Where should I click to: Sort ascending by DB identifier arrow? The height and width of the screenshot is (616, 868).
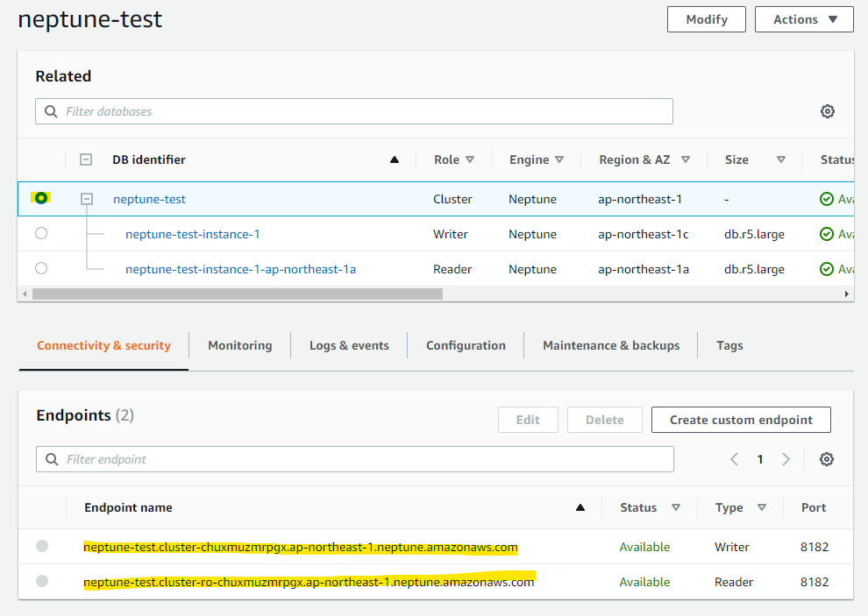(395, 159)
